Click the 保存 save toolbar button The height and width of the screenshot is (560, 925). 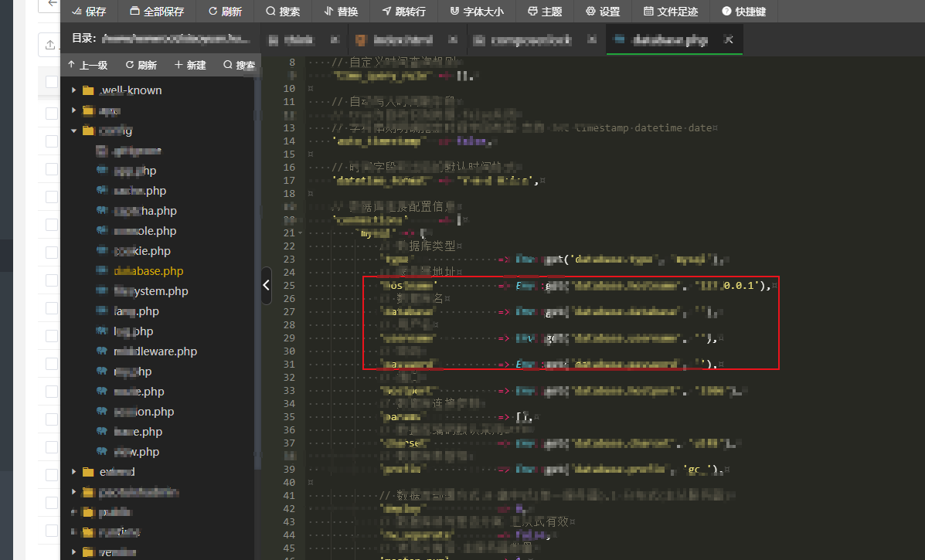[x=88, y=12]
